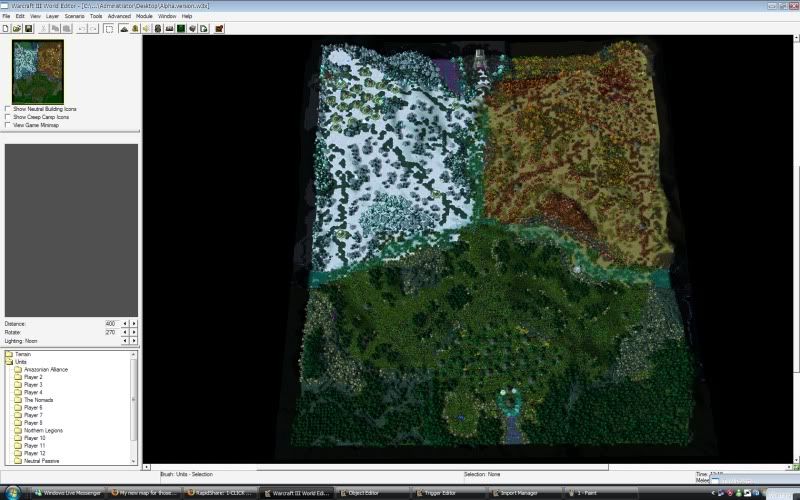Switch to Import Manager taskbar window

pos(526,493)
